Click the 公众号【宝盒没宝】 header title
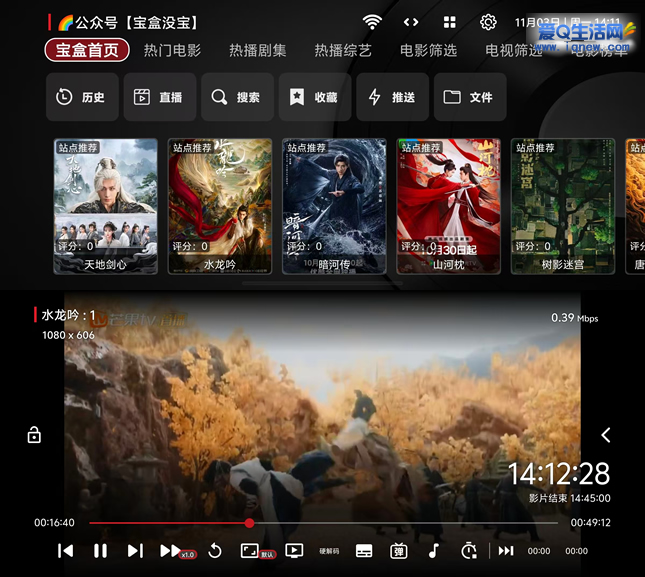Image resolution: width=645 pixels, height=577 pixels. point(128,23)
